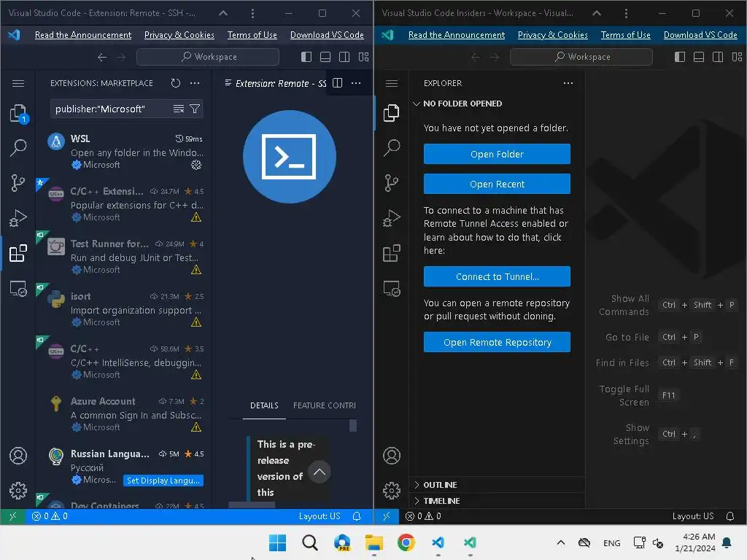Viewport: 747px width, 560px height.
Task: Toggle bottom panel in left window
Action: coord(325,57)
